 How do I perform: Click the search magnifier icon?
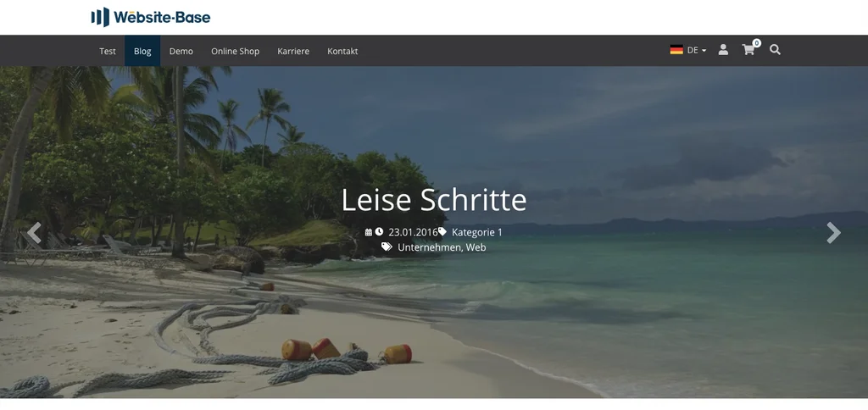pos(775,50)
